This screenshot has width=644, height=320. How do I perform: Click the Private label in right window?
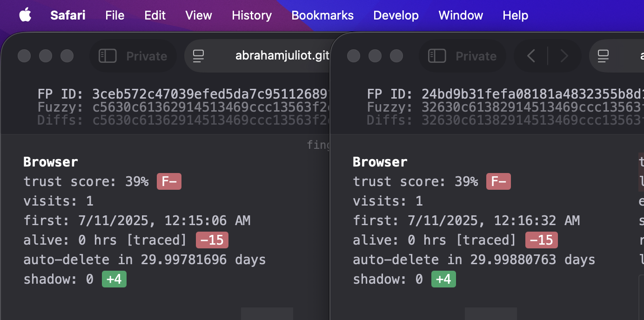(476, 56)
